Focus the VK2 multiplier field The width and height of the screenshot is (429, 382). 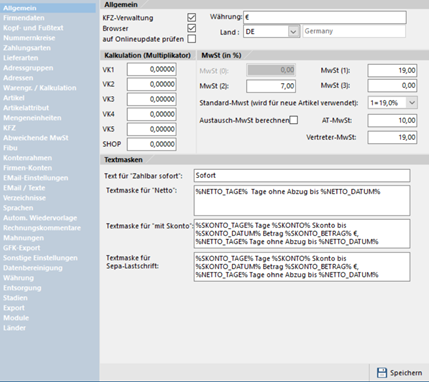point(152,85)
